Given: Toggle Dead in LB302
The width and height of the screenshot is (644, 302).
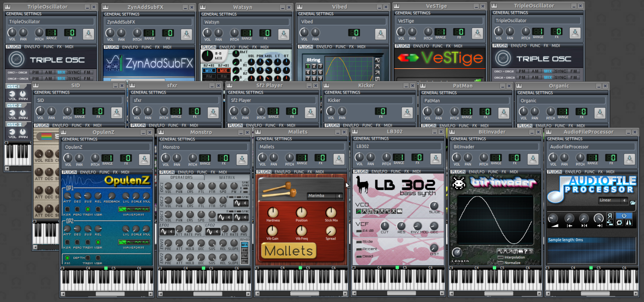Looking at the screenshot, I should (x=359, y=256).
